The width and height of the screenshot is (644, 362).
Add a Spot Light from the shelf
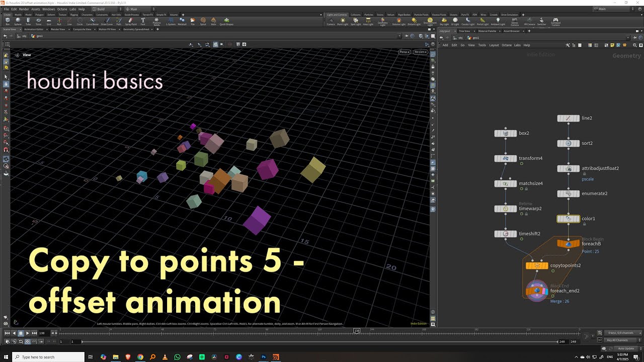tap(356, 22)
